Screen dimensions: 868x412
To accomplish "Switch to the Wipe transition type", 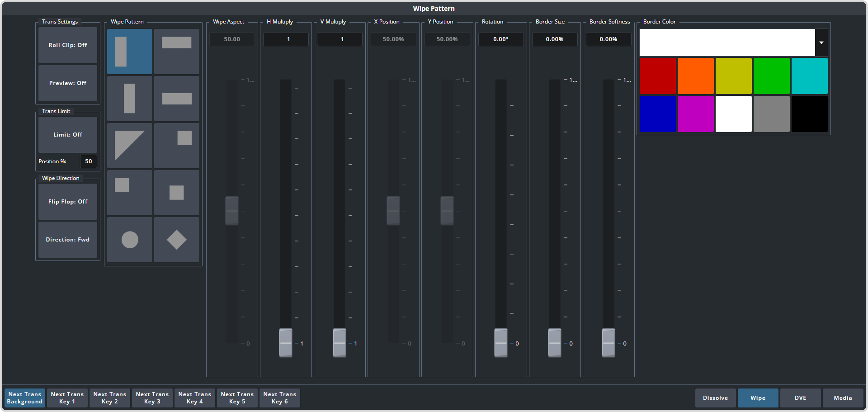I will pos(758,398).
